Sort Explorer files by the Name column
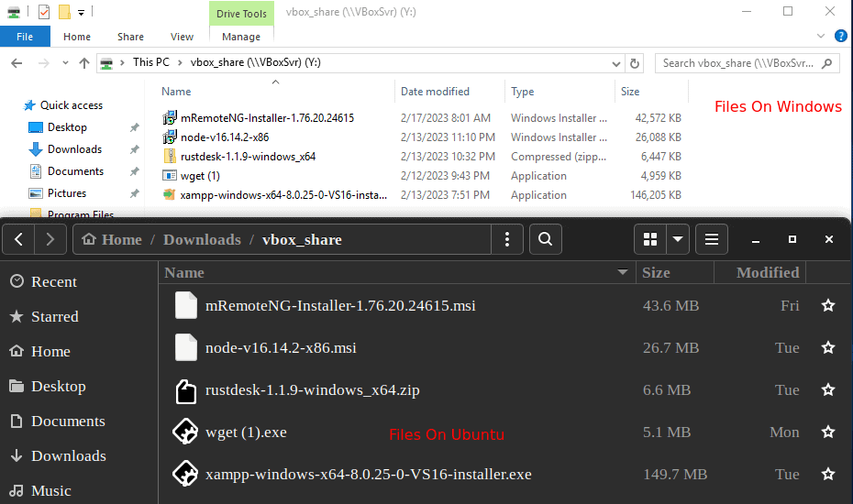The width and height of the screenshot is (853, 504). coord(176,92)
